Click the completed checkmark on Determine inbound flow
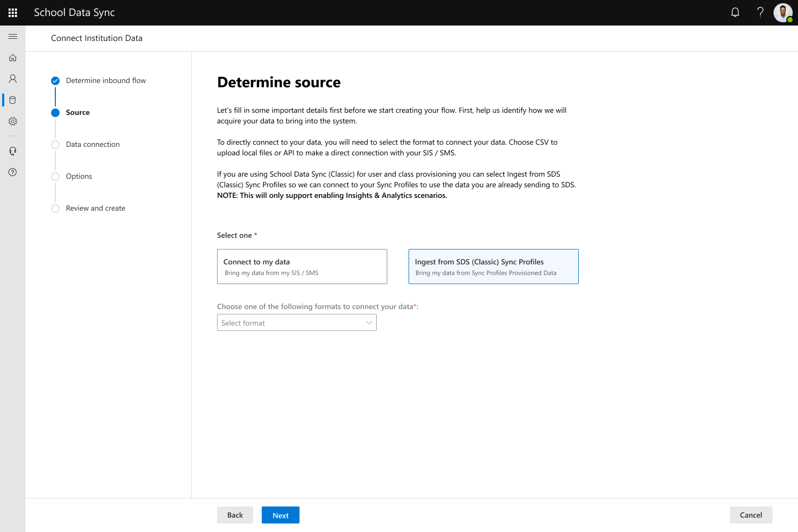 (55, 81)
